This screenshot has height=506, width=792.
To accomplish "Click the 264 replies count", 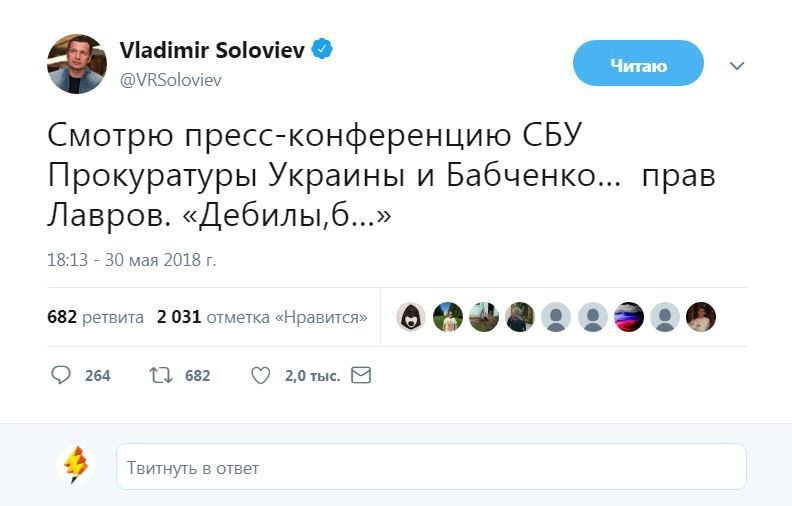I will point(97,376).
